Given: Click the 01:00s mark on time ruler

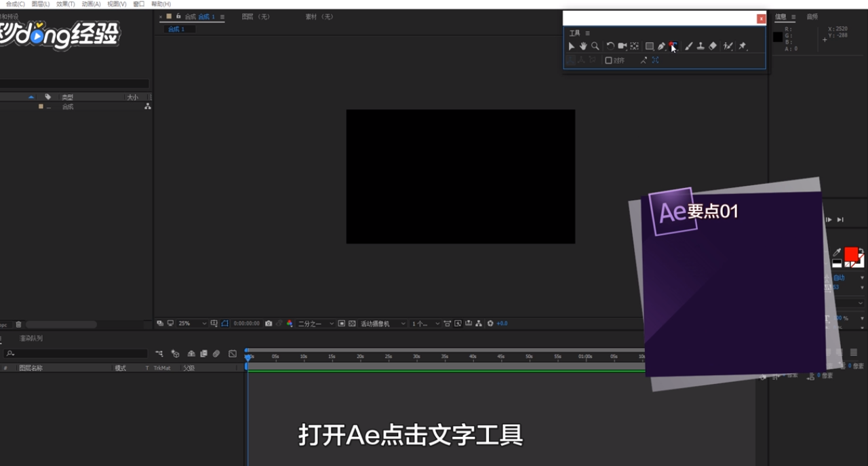Looking at the screenshot, I should 585,356.
